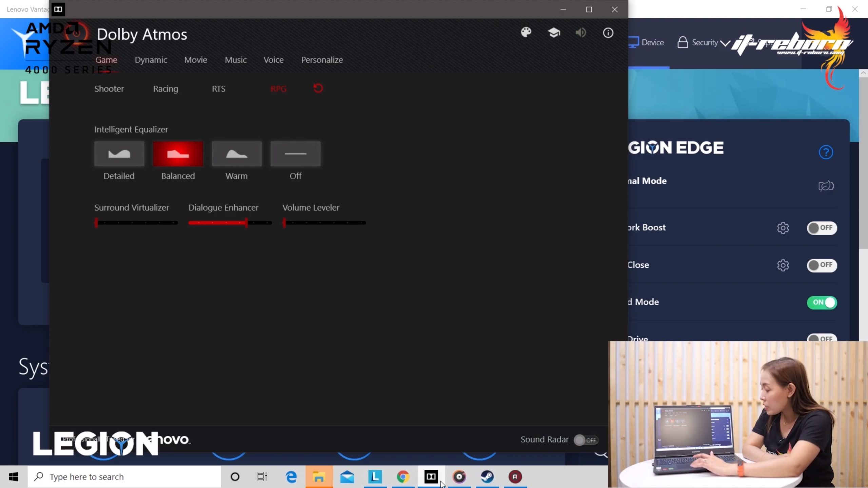Image resolution: width=868 pixels, height=488 pixels.
Task: Adjust the Dialogue Enhancer slider
Action: coord(246,223)
